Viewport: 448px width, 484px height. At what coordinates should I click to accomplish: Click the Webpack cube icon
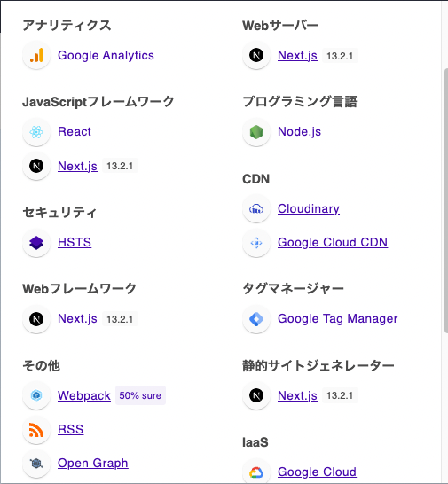(36, 395)
